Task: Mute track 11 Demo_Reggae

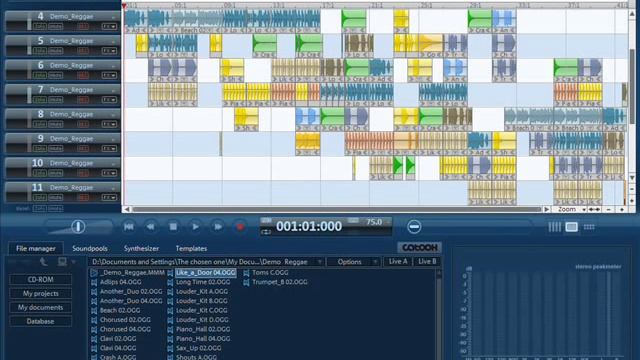Action: tap(56, 198)
